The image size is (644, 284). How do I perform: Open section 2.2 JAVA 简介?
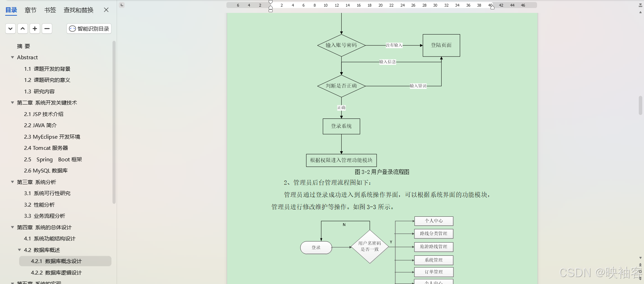coord(40,125)
